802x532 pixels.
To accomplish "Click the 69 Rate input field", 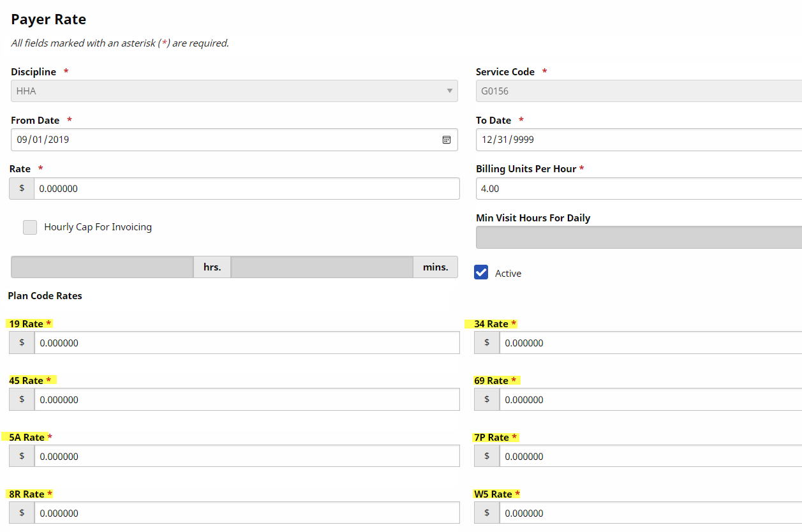I will pos(650,400).
